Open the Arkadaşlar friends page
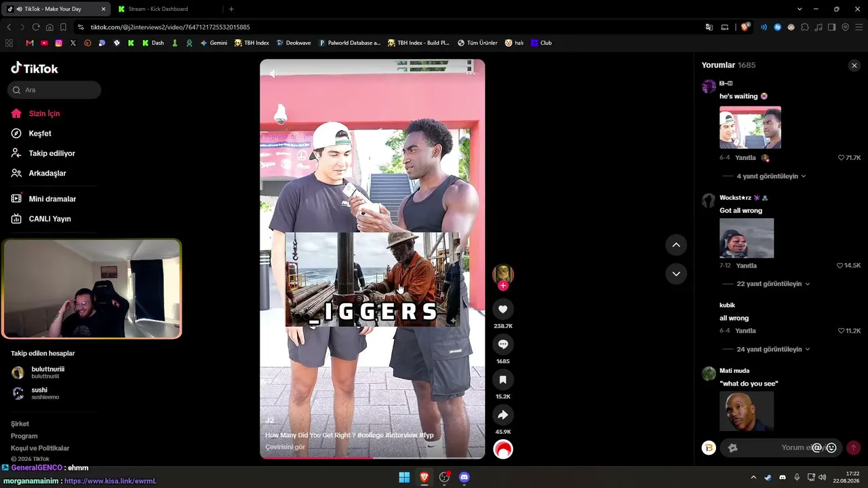 click(47, 174)
